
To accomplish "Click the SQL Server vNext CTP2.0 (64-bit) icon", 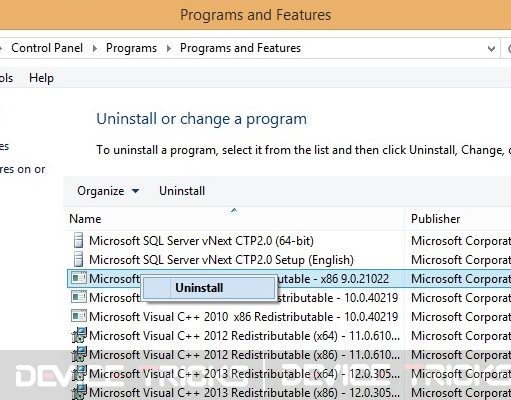I will [x=78, y=240].
